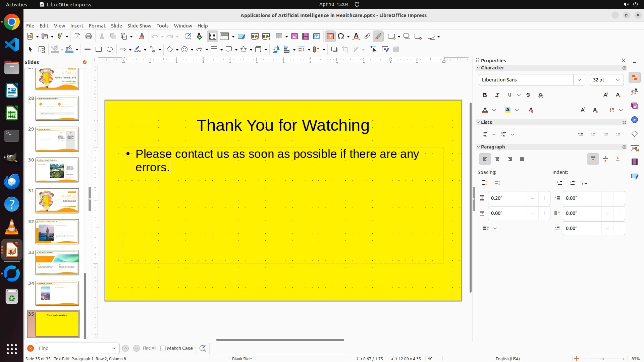The width and height of the screenshot is (644, 362).
Task: Open the font name dropdown
Action: (x=579, y=80)
